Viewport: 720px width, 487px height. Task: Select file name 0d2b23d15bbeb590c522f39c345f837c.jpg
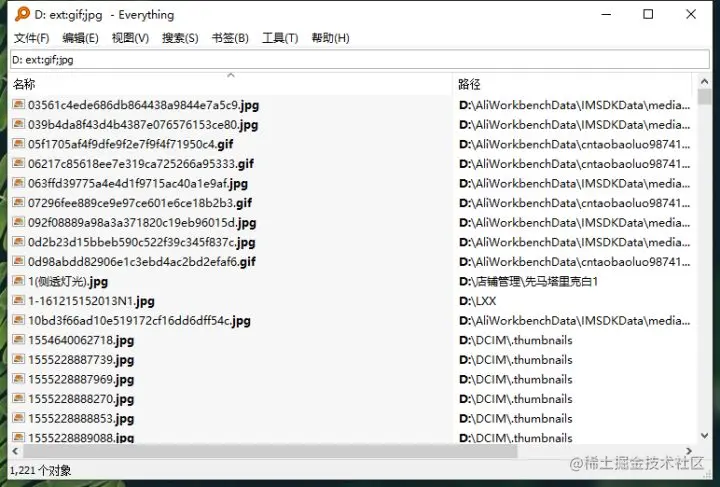pos(141,242)
